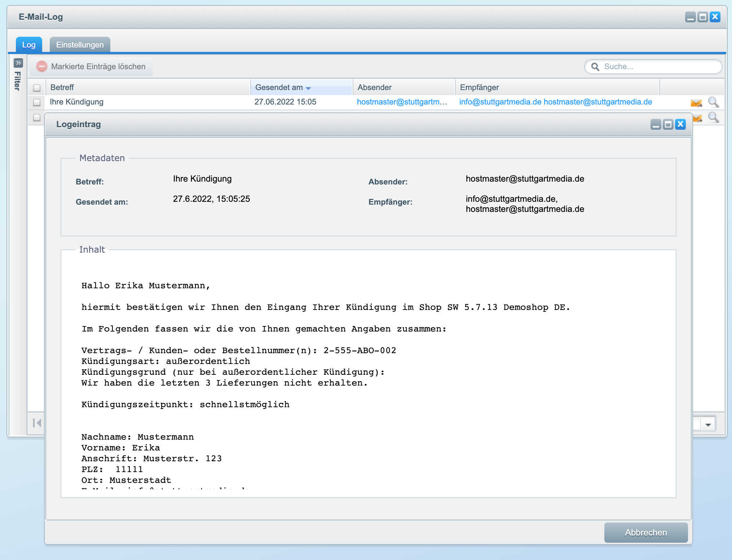Open hostmaster@stuttgartmedia.de recipient link in row
Screen dimensions: 732x560
tap(598, 102)
